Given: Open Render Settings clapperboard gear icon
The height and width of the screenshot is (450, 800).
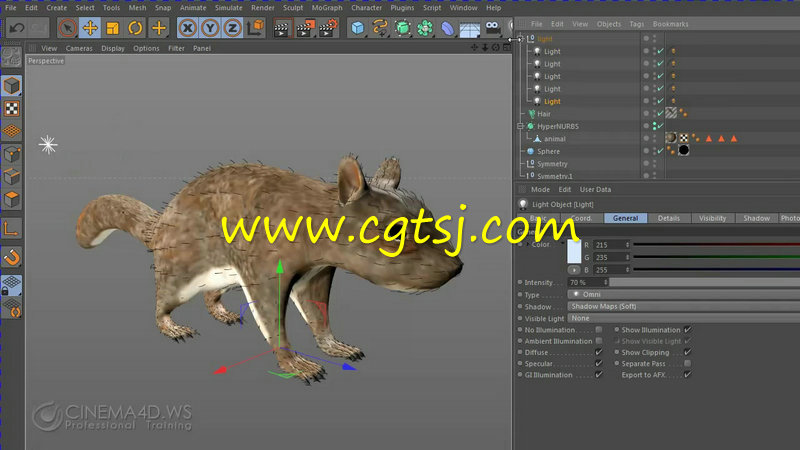Looking at the screenshot, I should 329,29.
